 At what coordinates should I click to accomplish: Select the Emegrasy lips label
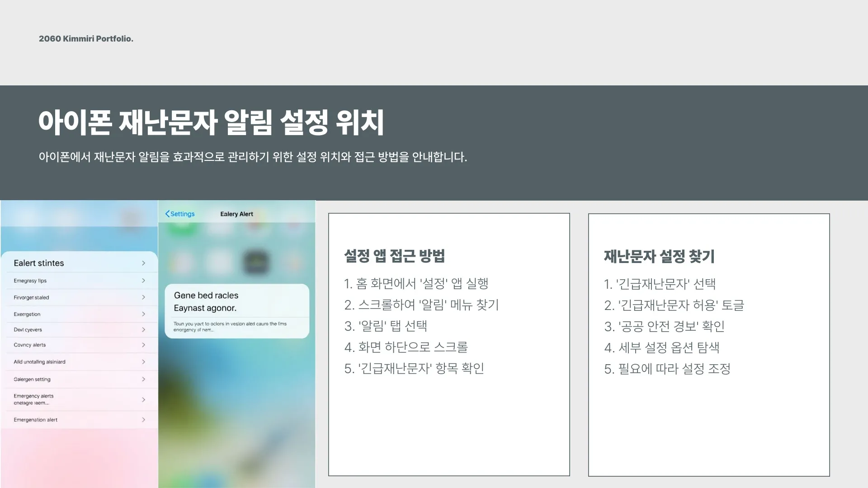[x=30, y=281]
